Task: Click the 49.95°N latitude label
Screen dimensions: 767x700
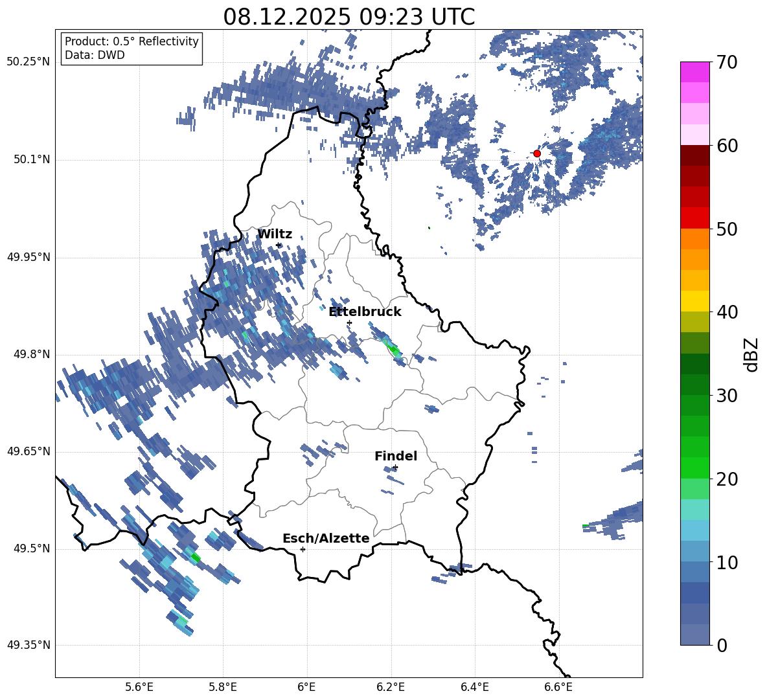Action: (29, 257)
